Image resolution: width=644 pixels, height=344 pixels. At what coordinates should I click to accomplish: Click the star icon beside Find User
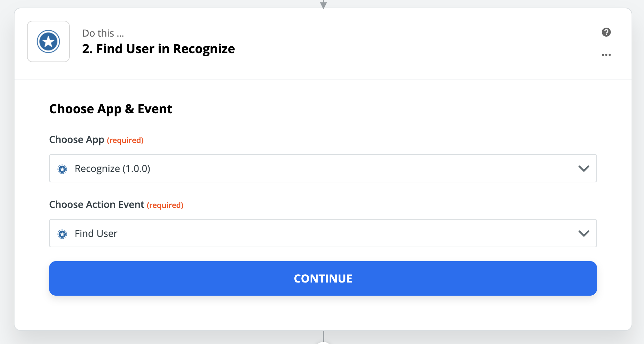62,234
